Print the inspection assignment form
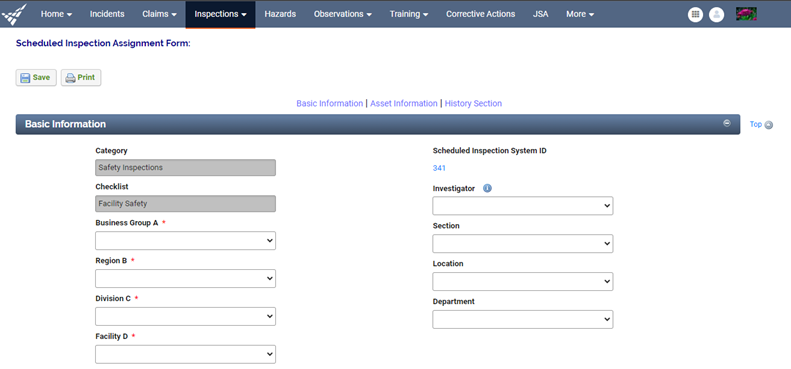 point(81,78)
